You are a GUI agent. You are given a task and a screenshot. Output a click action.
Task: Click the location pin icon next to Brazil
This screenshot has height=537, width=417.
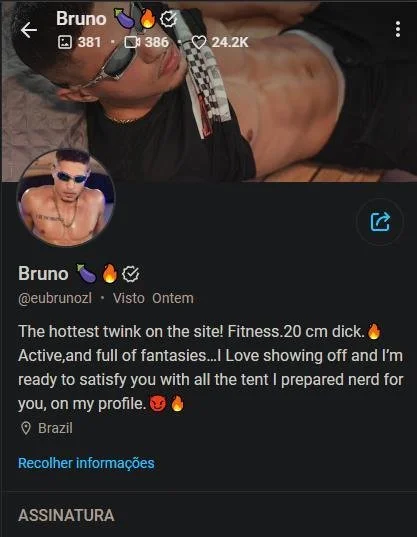click(26, 428)
